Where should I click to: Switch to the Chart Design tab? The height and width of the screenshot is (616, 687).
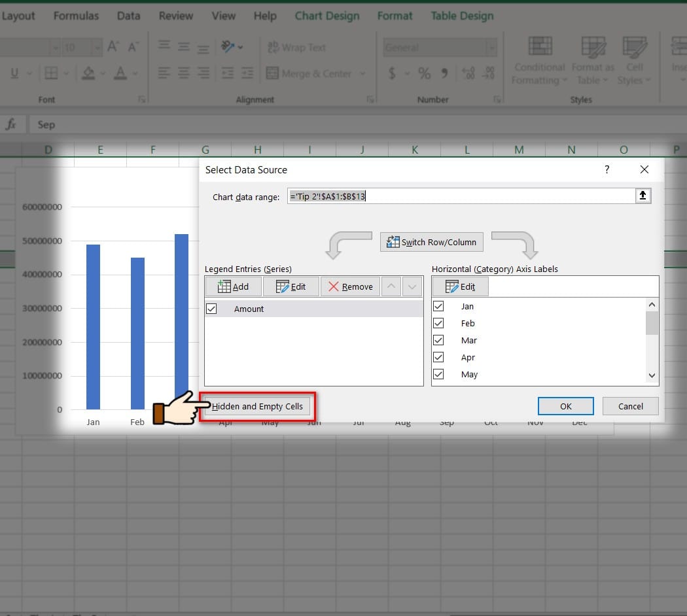[326, 16]
